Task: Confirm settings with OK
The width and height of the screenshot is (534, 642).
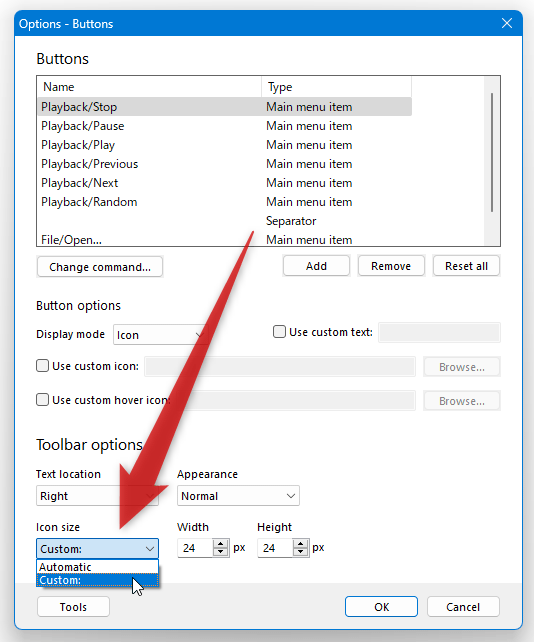Action: (381, 607)
